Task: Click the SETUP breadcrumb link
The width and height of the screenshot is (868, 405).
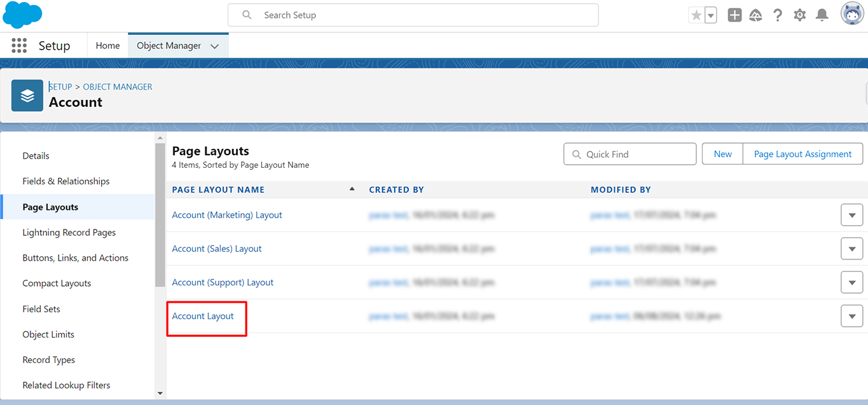Action: pos(60,86)
